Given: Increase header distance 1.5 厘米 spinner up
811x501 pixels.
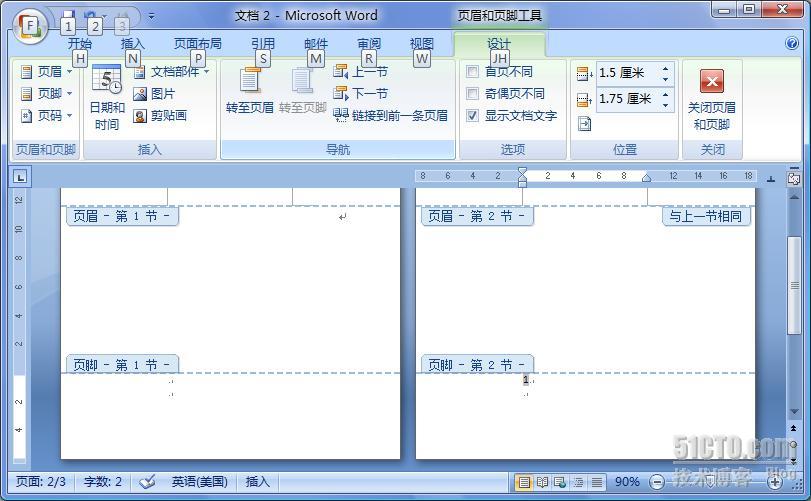Looking at the screenshot, I should [x=666, y=68].
